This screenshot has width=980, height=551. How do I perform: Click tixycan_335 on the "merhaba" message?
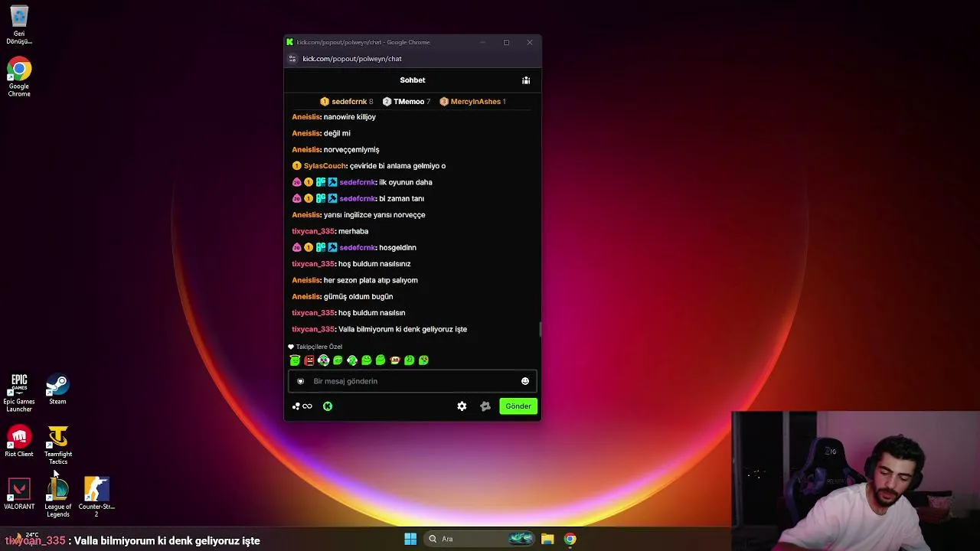point(313,231)
